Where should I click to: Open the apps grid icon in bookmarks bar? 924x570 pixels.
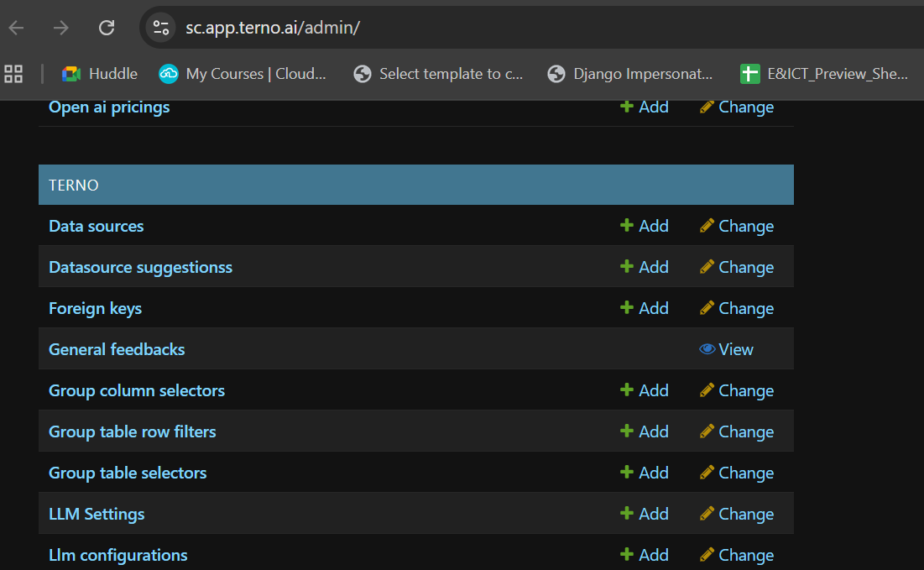pyautogui.click(x=13, y=74)
